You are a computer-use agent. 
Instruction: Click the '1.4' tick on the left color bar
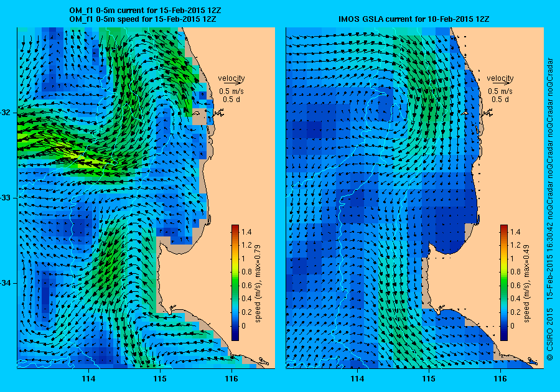click(246, 231)
